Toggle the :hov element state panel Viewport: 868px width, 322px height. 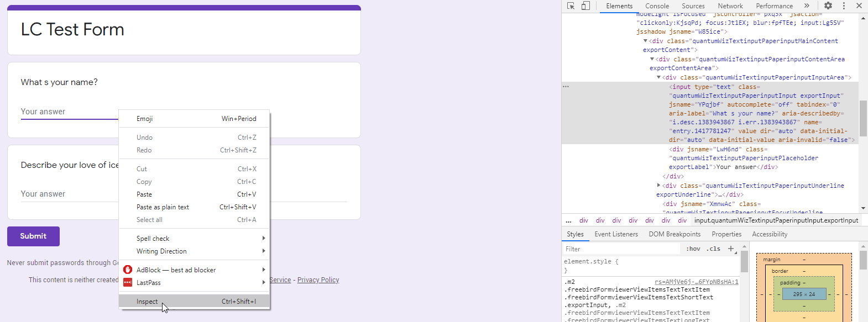pyautogui.click(x=693, y=249)
